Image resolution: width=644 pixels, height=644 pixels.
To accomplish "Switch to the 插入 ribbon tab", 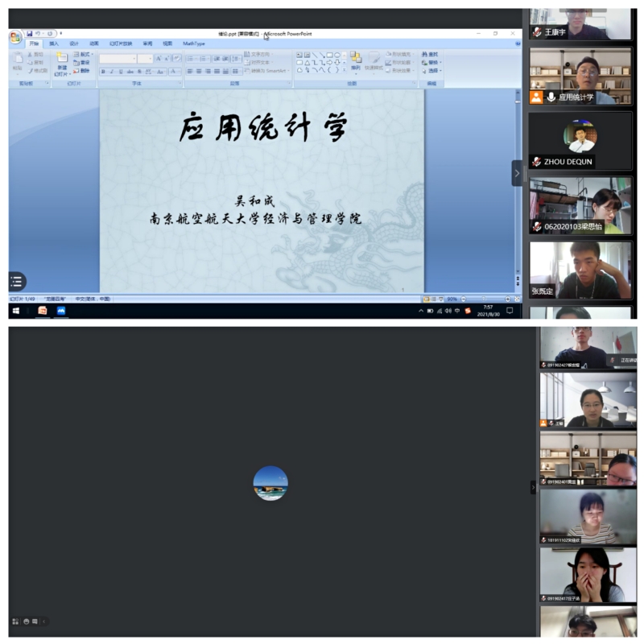I will 54,43.
